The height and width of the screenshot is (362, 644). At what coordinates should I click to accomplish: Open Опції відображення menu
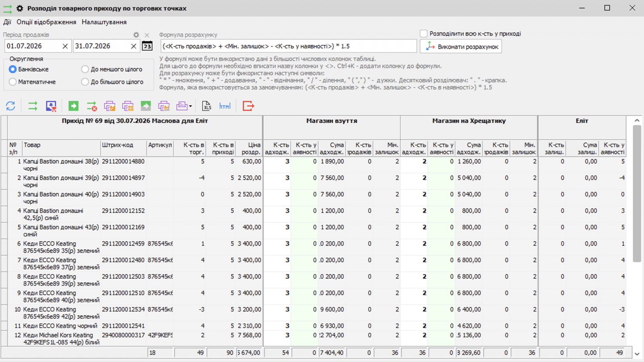click(46, 22)
